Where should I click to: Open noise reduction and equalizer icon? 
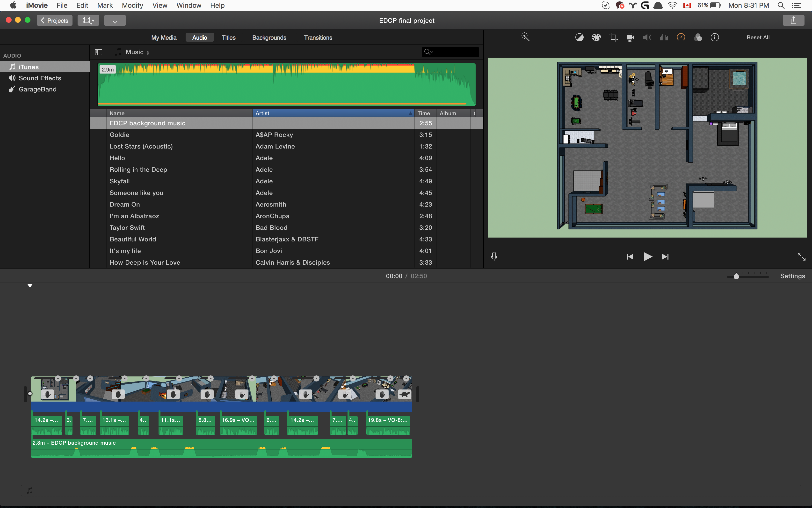(664, 37)
